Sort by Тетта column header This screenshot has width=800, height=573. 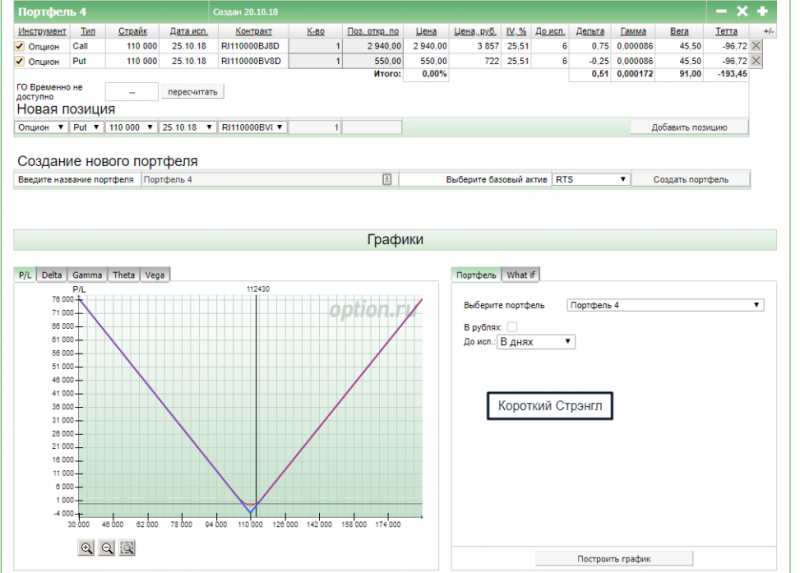726,31
